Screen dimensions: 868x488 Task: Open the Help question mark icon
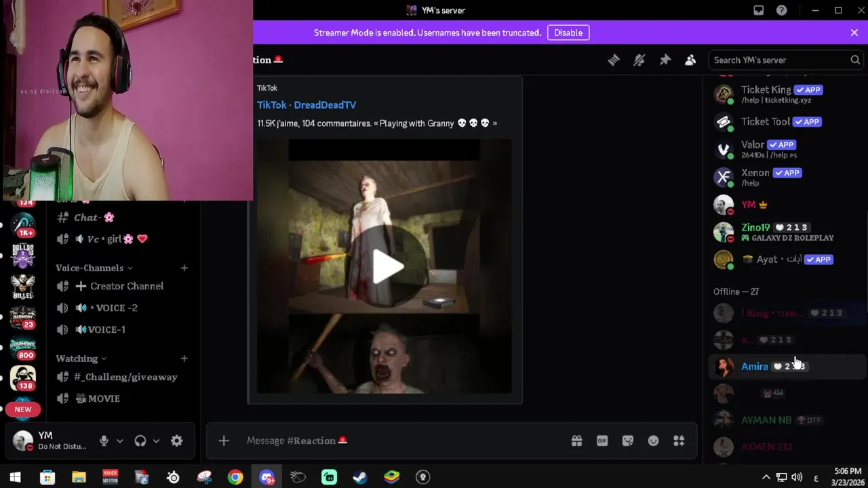[782, 10]
